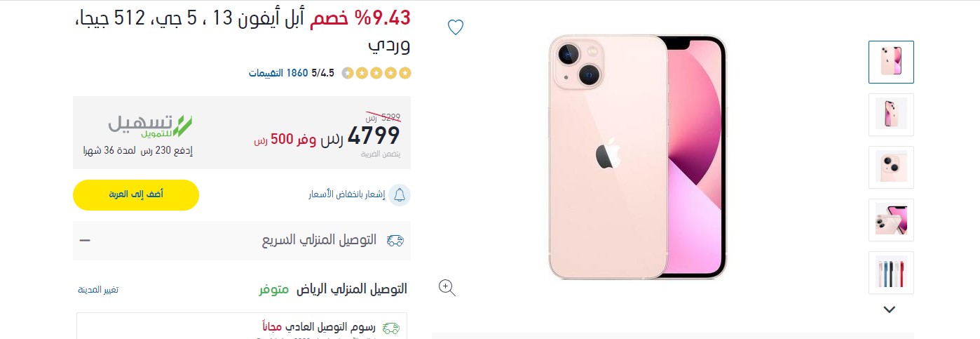980x339 pixels.
Task: Click the price drop notification bell icon
Action: coord(400,194)
